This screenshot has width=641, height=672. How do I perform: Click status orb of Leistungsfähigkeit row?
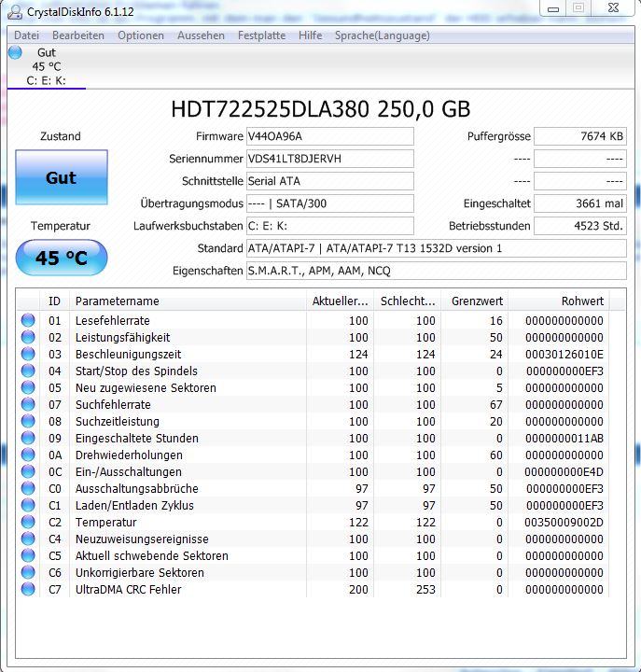28,337
